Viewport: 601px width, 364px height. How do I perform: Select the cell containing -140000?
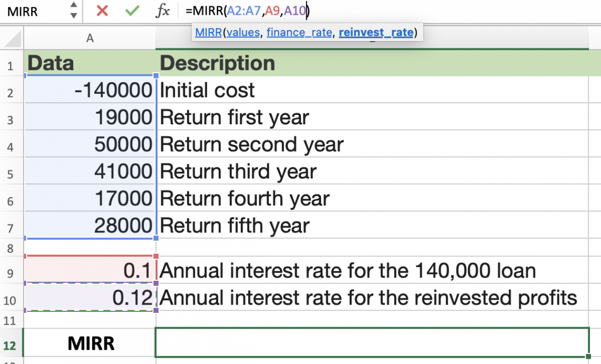[x=90, y=90]
